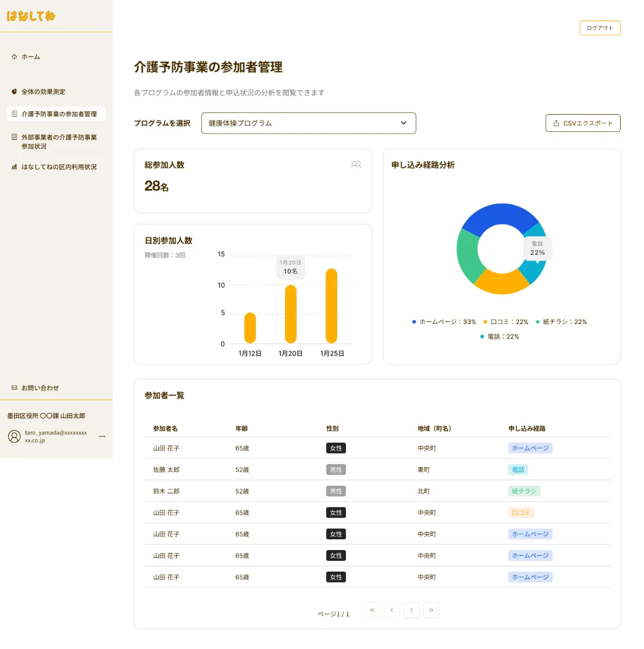Go to the previous page arrow
The image size is (644, 649).
pyautogui.click(x=391, y=610)
